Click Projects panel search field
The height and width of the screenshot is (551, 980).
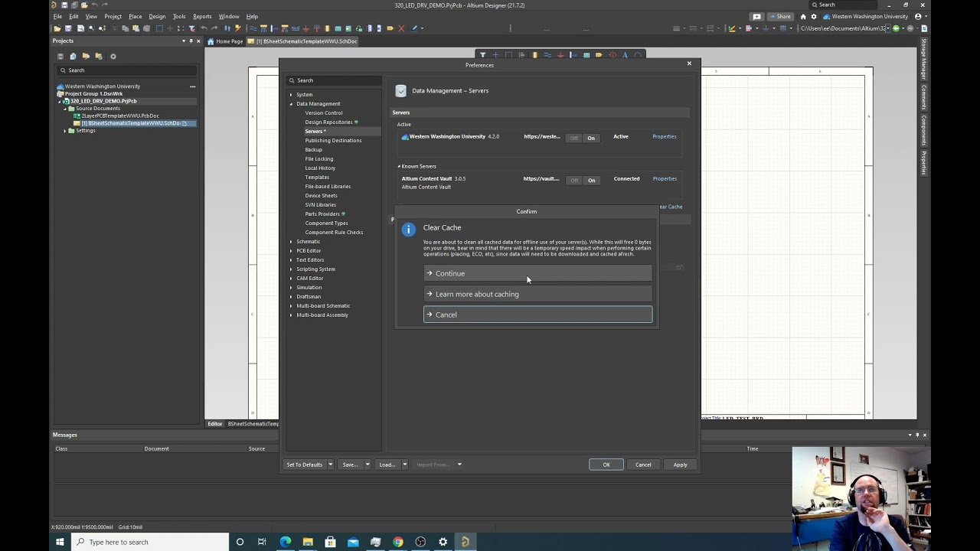click(126, 70)
